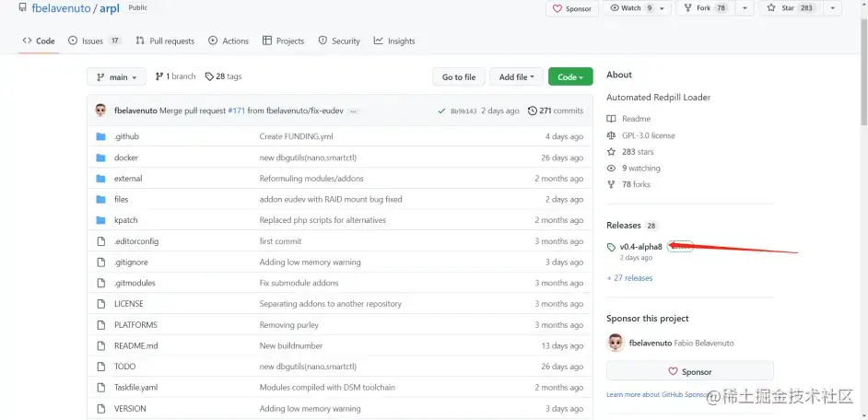View 28 tags link
The image size is (868, 420).
pos(223,76)
